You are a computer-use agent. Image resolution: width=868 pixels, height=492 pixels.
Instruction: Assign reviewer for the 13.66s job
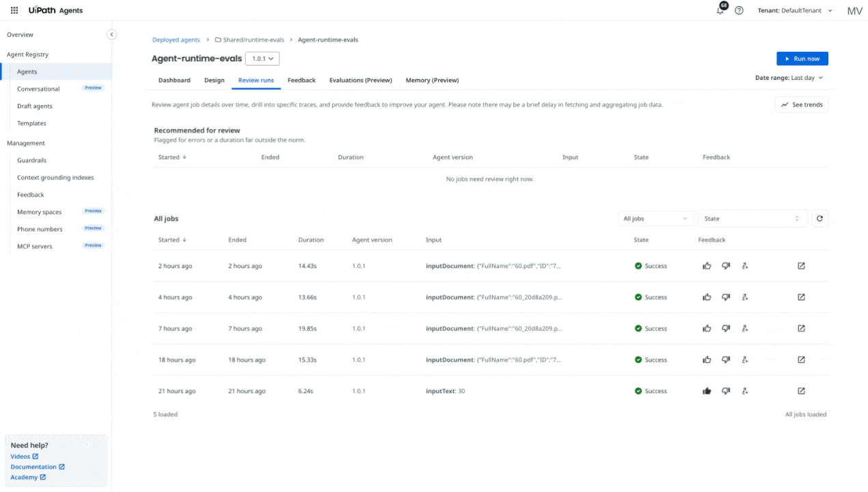(745, 297)
